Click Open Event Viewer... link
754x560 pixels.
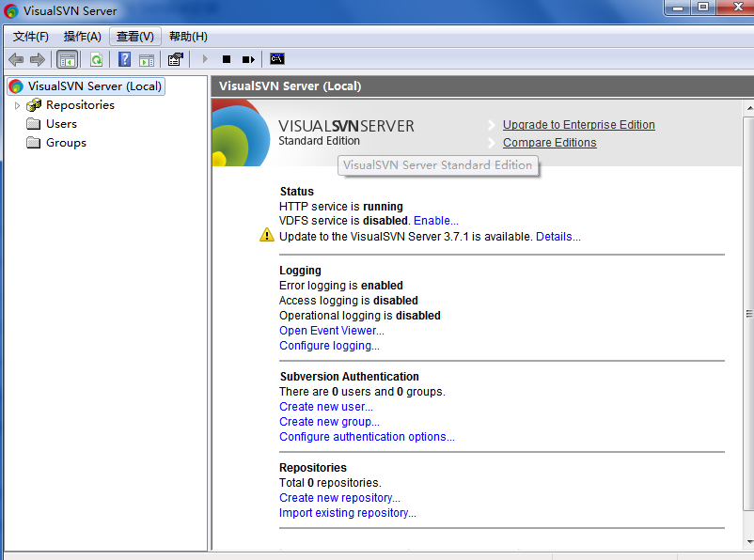coord(332,331)
